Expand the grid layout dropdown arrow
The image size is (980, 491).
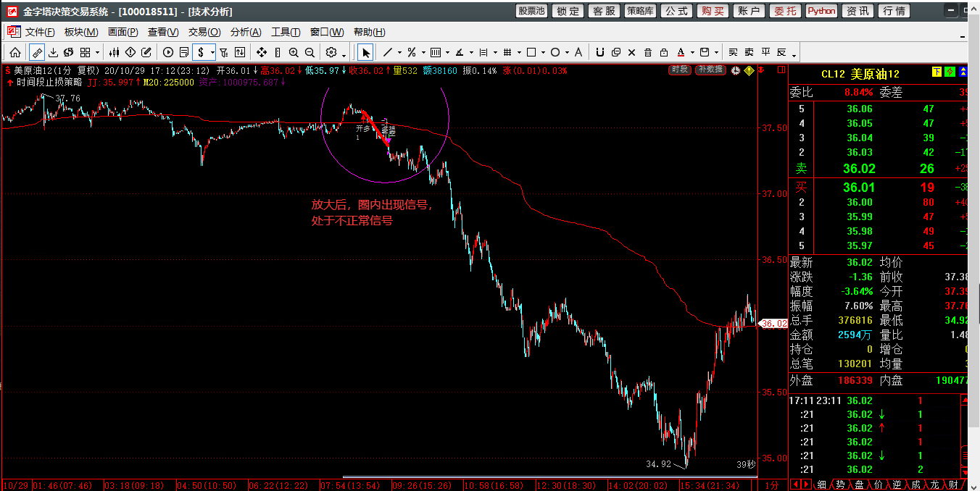pos(97,53)
